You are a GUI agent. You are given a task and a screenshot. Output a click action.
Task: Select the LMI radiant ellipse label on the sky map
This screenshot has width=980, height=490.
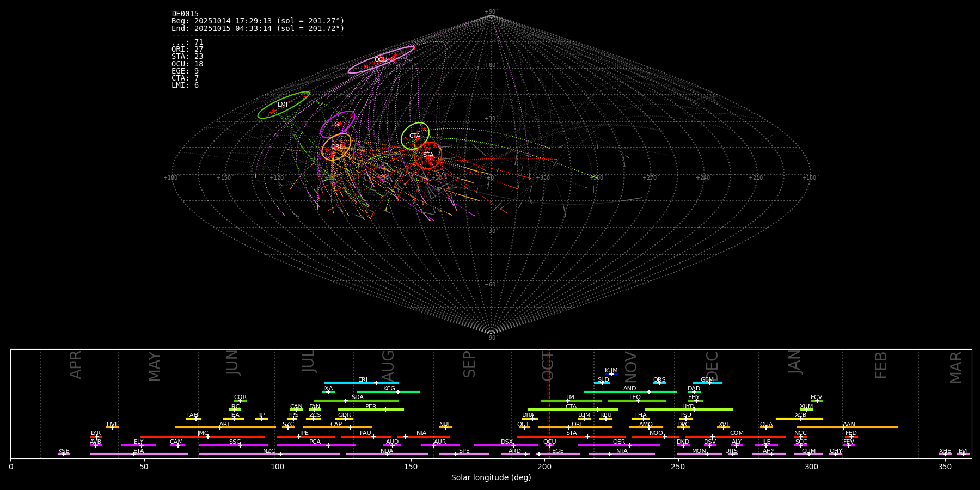283,105
